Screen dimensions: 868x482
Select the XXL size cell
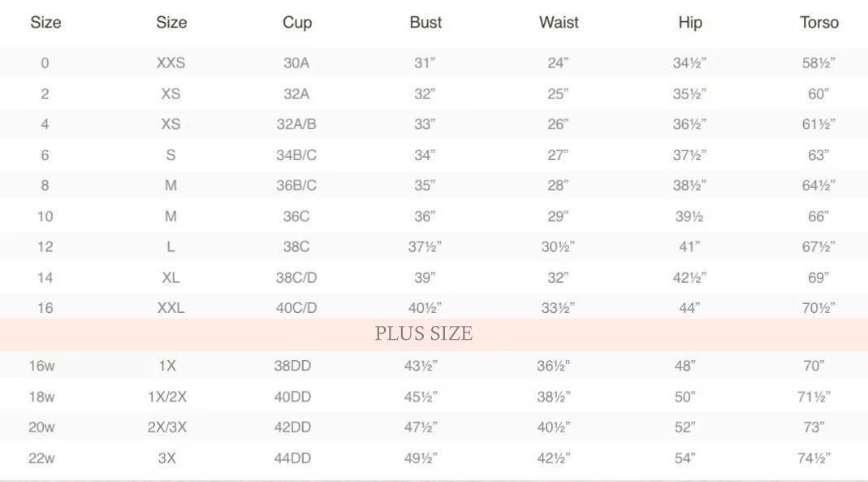point(171,309)
